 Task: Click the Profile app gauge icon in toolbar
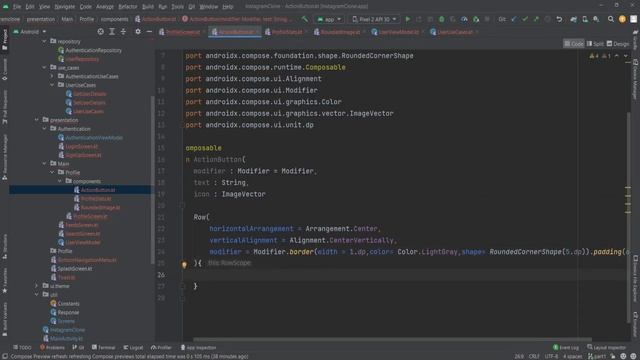tap(464, 19)
